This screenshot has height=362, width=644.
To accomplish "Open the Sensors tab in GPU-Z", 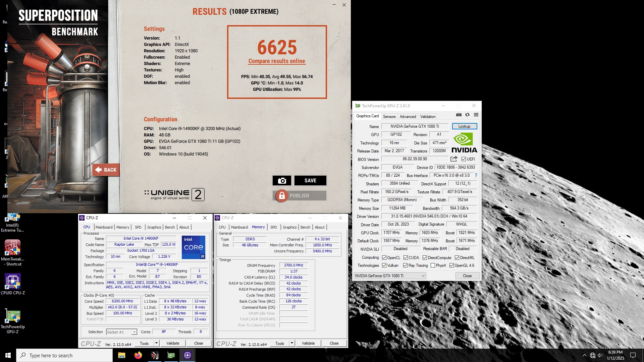I will 389,117.
